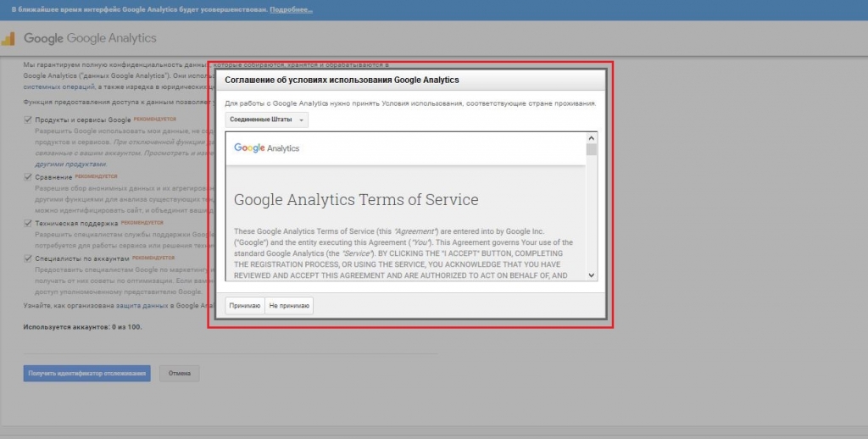
Task: Uncheck the 'Продукты и сервисы Google' checkbox
Action: 28,119
